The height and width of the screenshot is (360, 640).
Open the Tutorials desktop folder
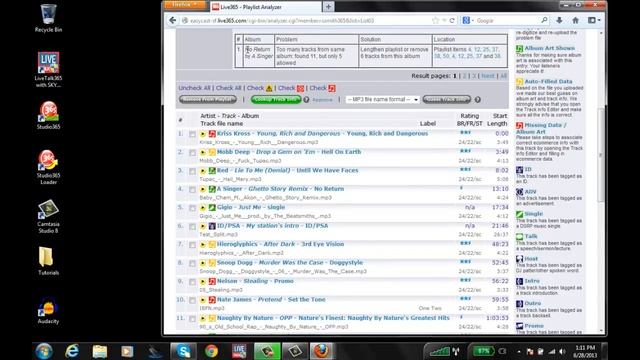click(x=48, y=261)
